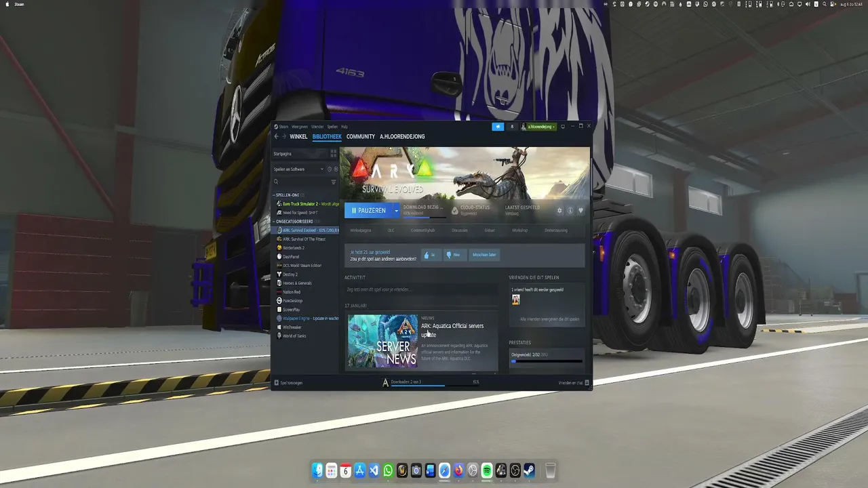Open the Startpagina library home entry

pos(300,154)
